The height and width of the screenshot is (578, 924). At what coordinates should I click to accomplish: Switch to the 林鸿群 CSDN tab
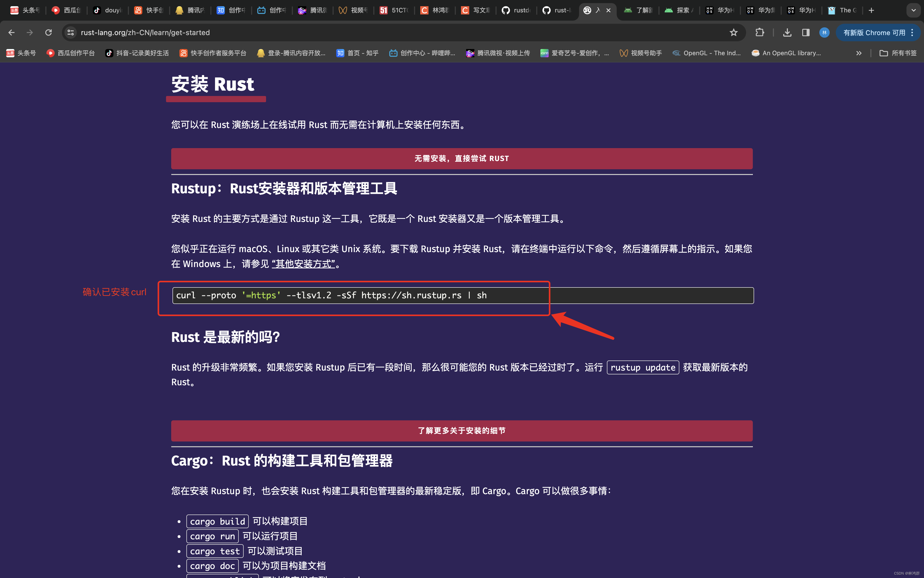click(x=435, y=10)
